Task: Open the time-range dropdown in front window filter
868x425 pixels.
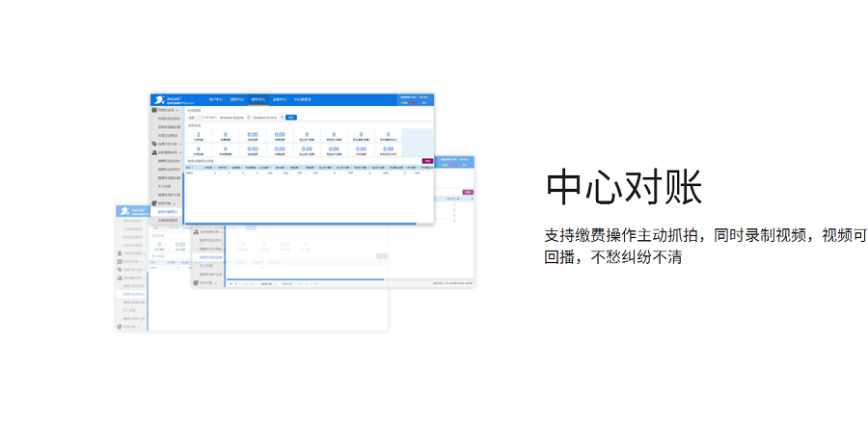Action: [x=196, y=118]
